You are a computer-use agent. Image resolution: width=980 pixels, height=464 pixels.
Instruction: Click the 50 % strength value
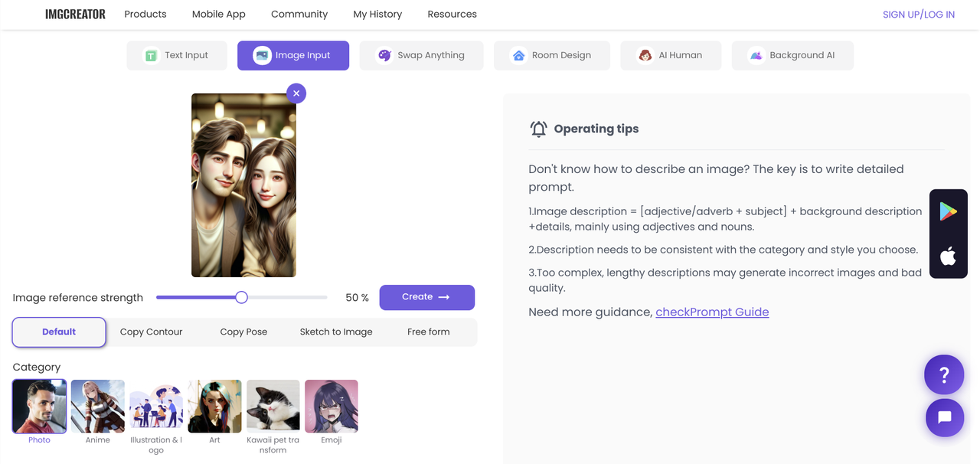(x=357, y=298)
